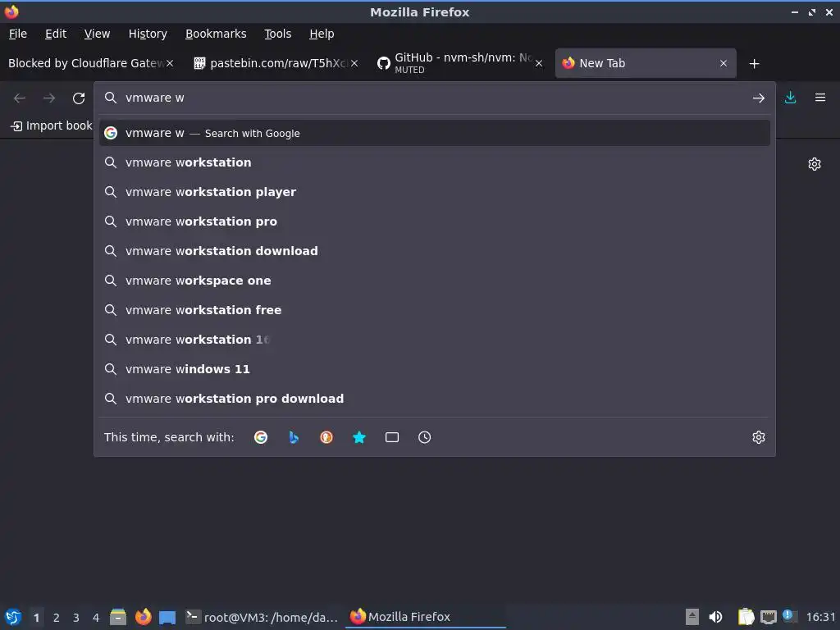Viewport: 840px width, 630px height.
Task: Open a new tab with plus button
Action: [x=755, y=64]
